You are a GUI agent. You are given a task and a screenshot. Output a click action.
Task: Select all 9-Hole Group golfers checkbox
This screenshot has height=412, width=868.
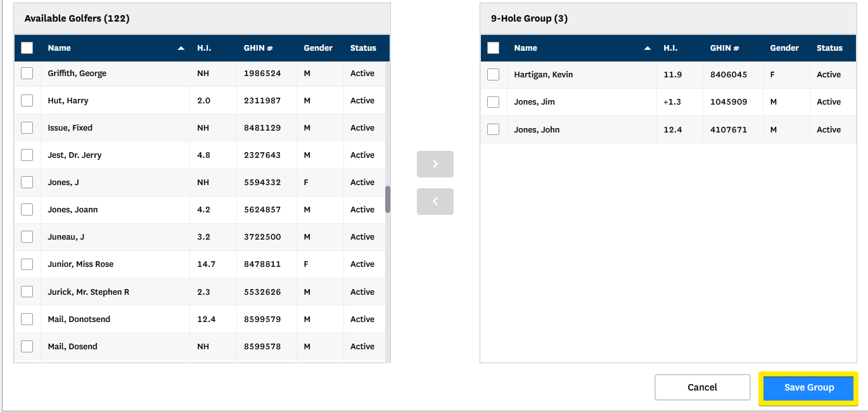coord(494,48)
